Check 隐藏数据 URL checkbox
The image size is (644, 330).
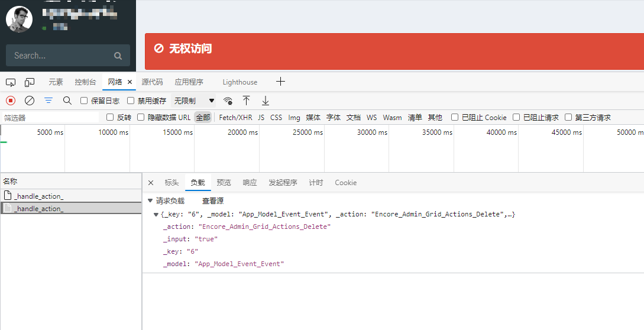(141, 118)
